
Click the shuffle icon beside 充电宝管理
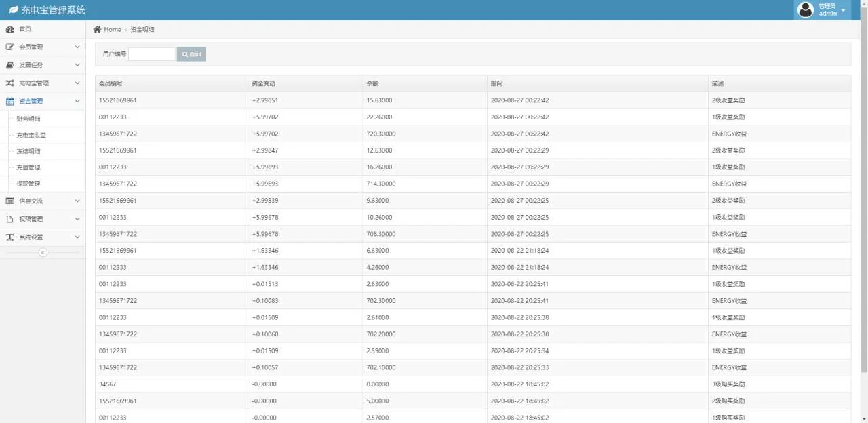9,83
